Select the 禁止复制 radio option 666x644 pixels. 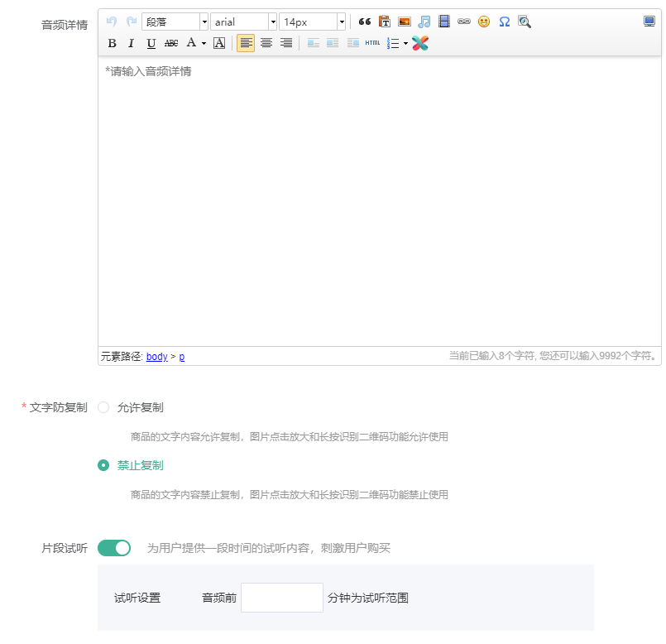(x=103, y=465)
